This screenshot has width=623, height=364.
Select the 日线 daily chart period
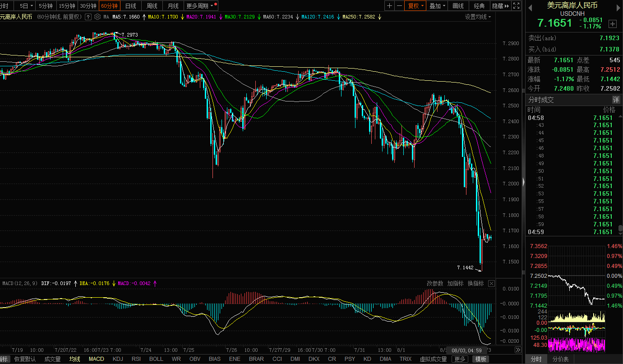coord(131,6)
